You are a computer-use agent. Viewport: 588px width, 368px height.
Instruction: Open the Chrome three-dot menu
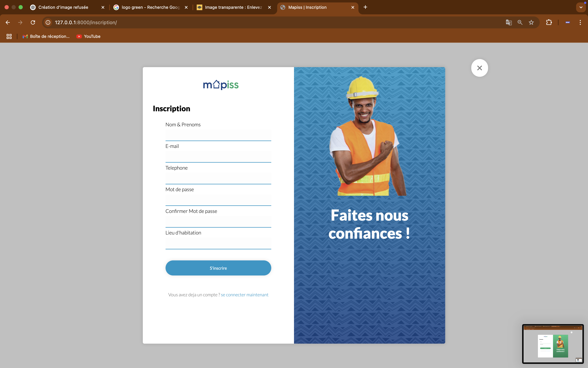[580, 22]
